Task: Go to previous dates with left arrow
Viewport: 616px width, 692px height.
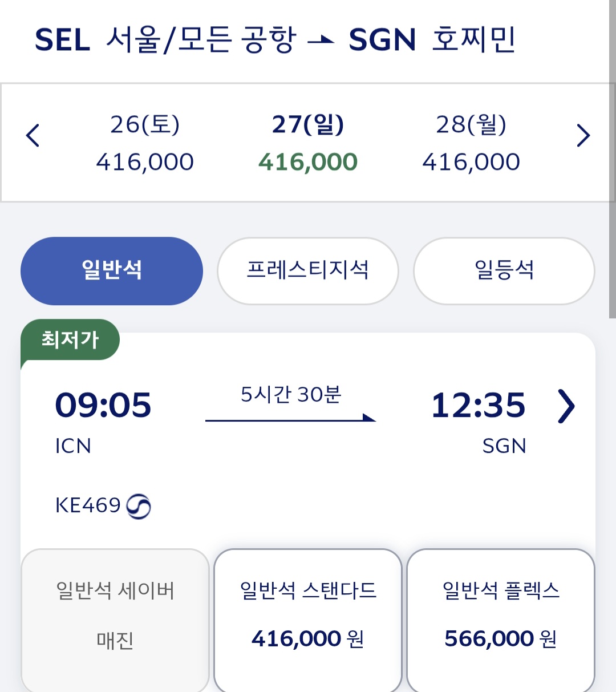Action: coord(33,136)
